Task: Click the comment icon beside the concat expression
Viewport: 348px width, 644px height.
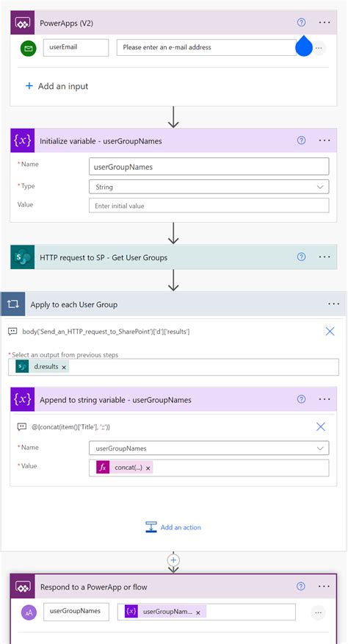Action: coord(22,426)
